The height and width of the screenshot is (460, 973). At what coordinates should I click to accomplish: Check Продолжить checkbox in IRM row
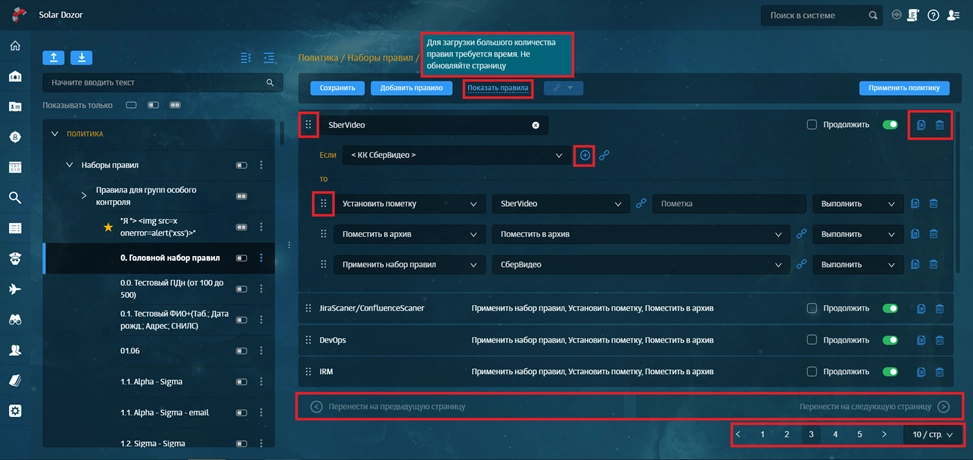[812, 371]
